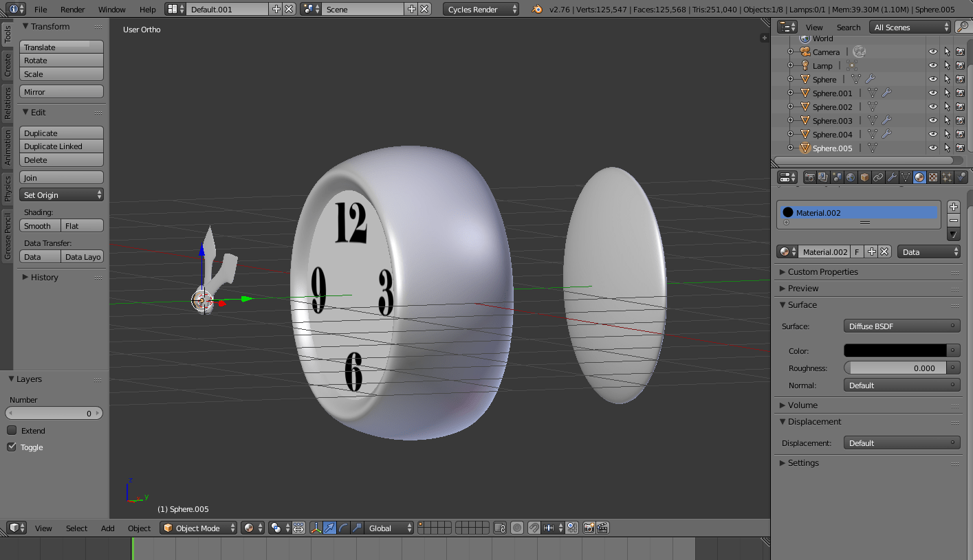Viewport: 973px width, 560px height.
Task: Switch to the Texture properties checker icon
Action: point(934,177)
